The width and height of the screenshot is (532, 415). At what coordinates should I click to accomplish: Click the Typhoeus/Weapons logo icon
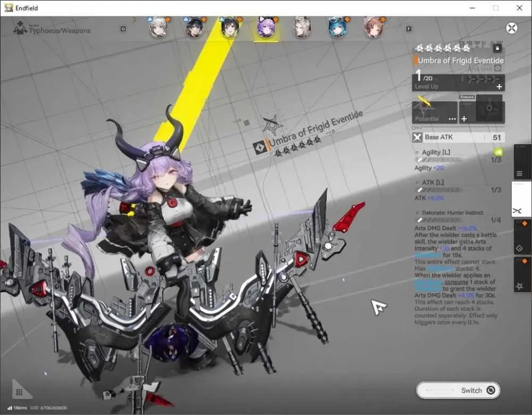pyautogui.click(x=20, y=28)
